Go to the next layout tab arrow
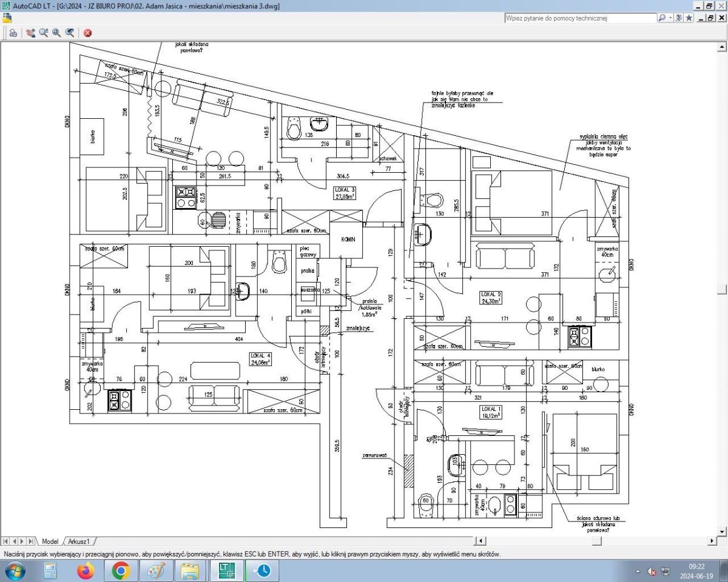Image resolution: width=728 pixels, height=582 pixels. coord(22,541)
